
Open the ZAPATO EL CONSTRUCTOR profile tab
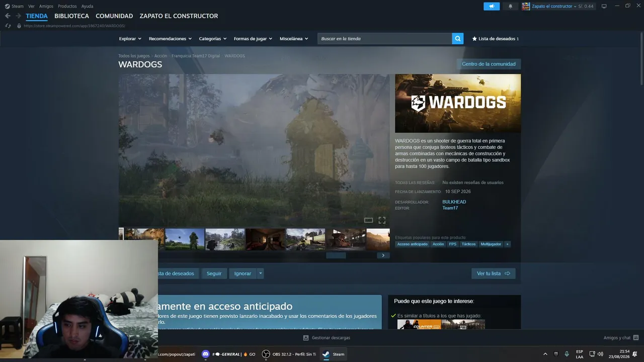point(179,16)
